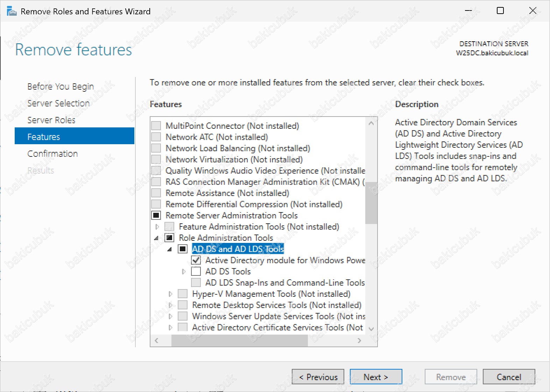550x392 pixels.
Task: Click the Network ATC checkbox
Action: tap(156, 137)
